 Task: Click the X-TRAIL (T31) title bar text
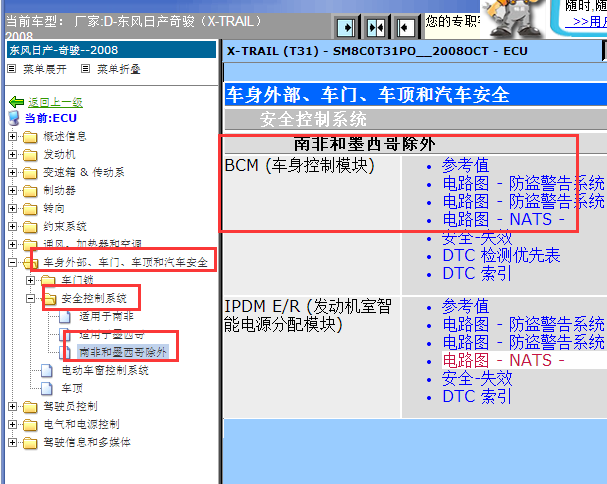pos(377,51)
